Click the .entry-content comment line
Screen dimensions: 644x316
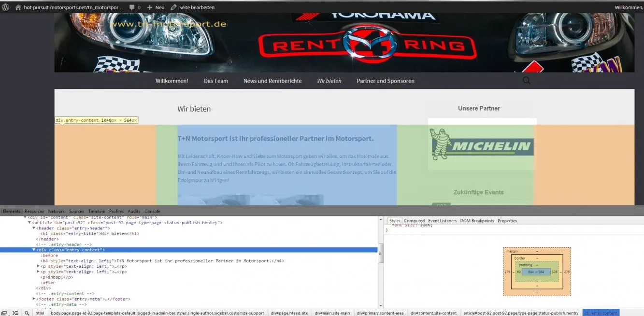click(x=65, y=293)
